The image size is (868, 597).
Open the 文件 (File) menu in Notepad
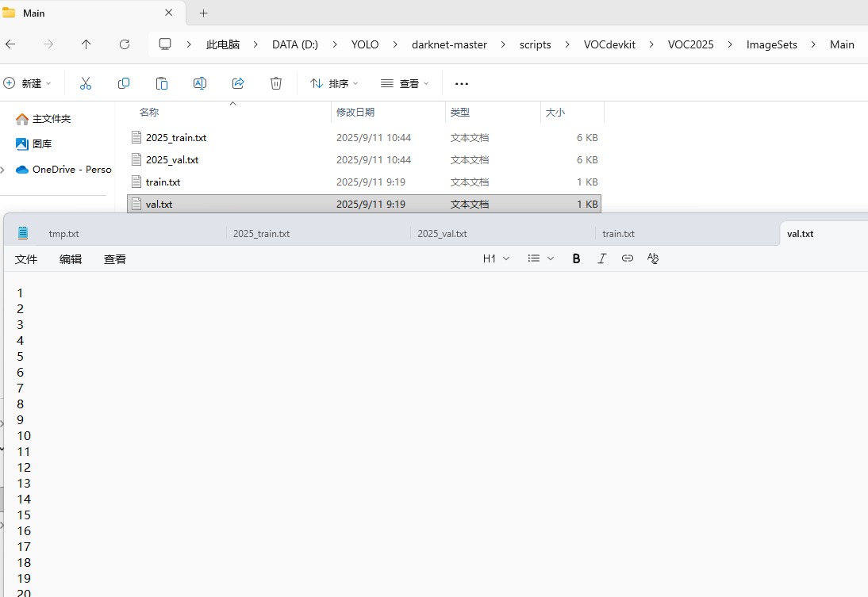coord(26,259)
